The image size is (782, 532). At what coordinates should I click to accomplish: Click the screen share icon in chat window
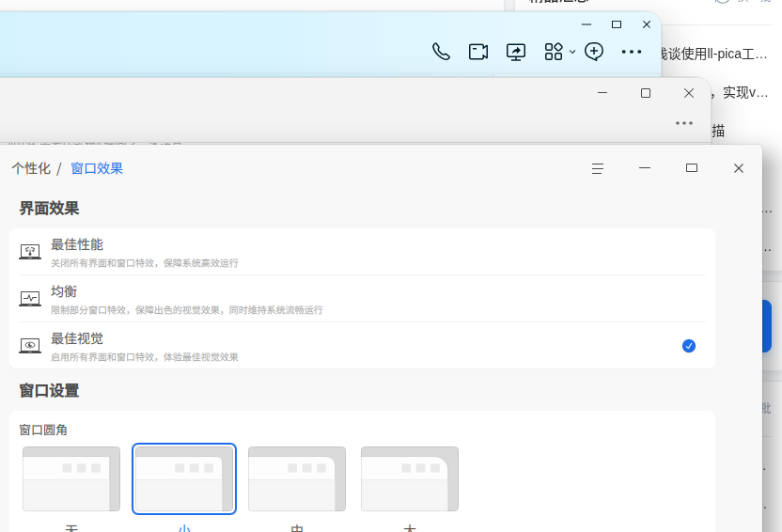click(x=516, y=52)
